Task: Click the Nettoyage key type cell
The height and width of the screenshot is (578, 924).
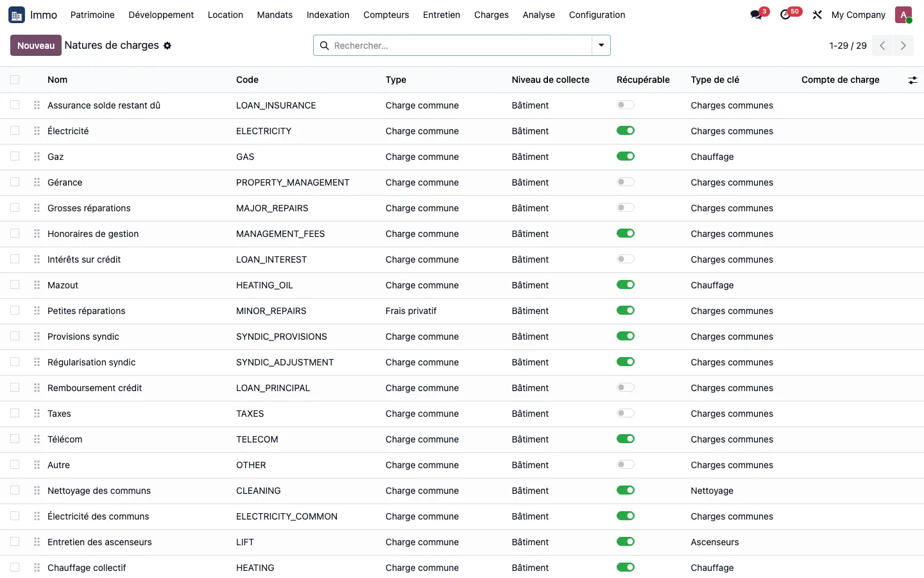Action: point(712,491)
